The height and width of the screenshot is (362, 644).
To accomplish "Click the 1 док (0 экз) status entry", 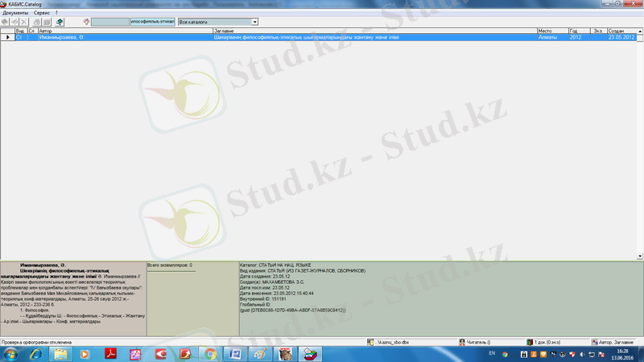I will point(547,343).
